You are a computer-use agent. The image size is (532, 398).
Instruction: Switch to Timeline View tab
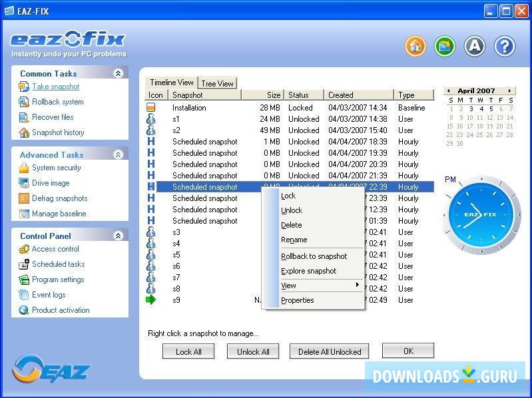[171, 83]
